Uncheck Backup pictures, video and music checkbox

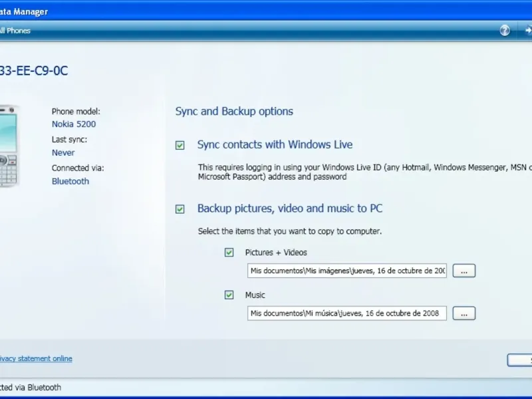180,209
